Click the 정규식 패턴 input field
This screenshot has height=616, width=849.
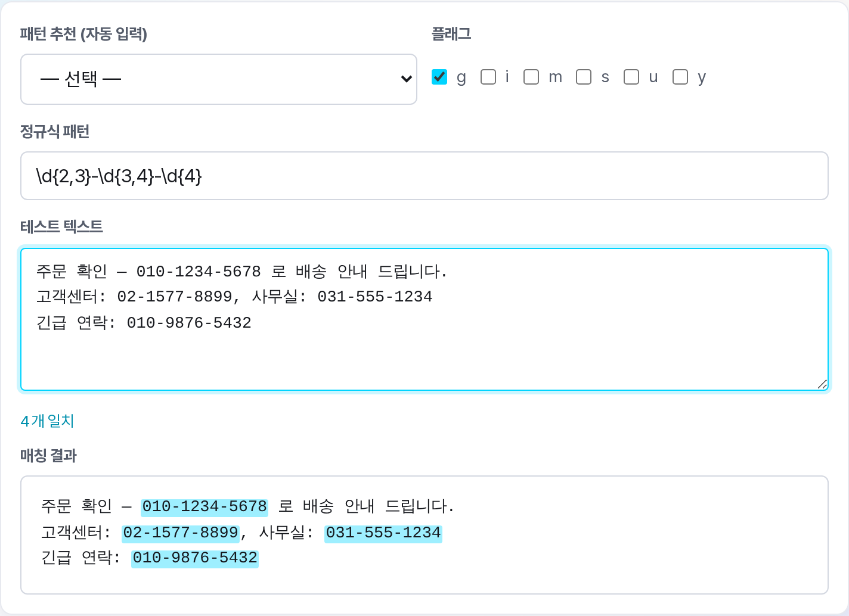coord(424,176)
